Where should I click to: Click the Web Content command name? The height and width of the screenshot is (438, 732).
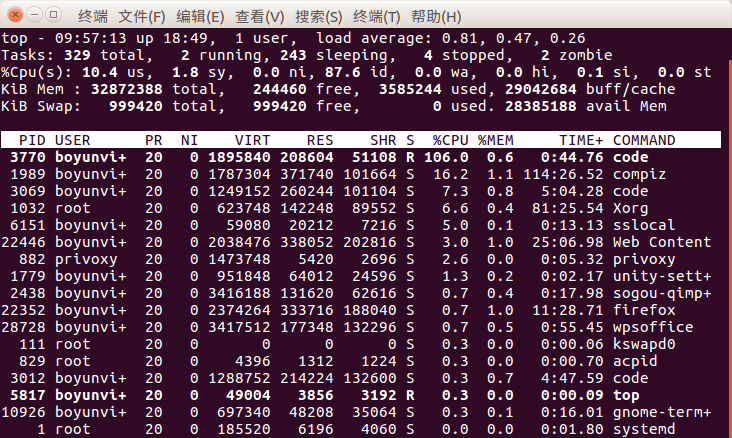point(662,242)
